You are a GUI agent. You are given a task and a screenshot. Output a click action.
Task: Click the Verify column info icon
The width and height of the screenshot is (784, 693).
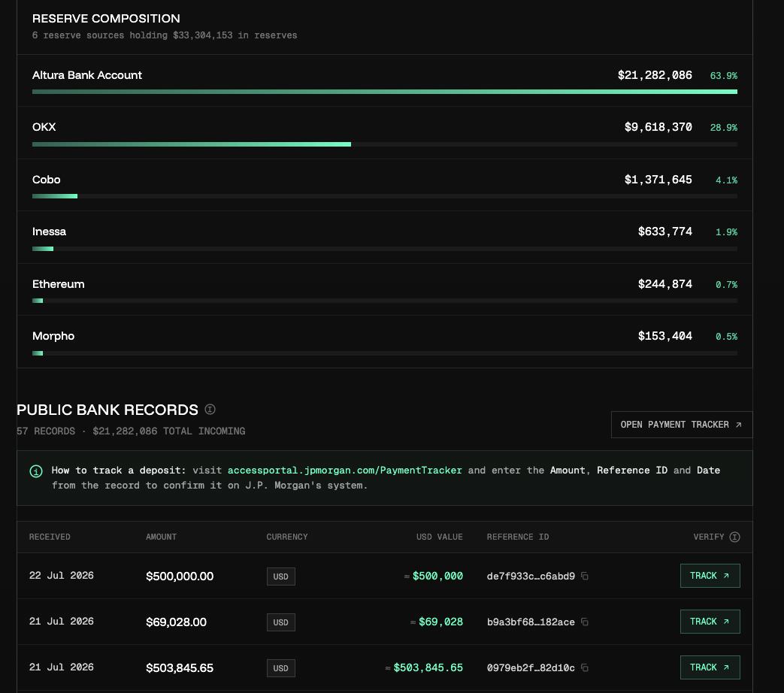734,537
